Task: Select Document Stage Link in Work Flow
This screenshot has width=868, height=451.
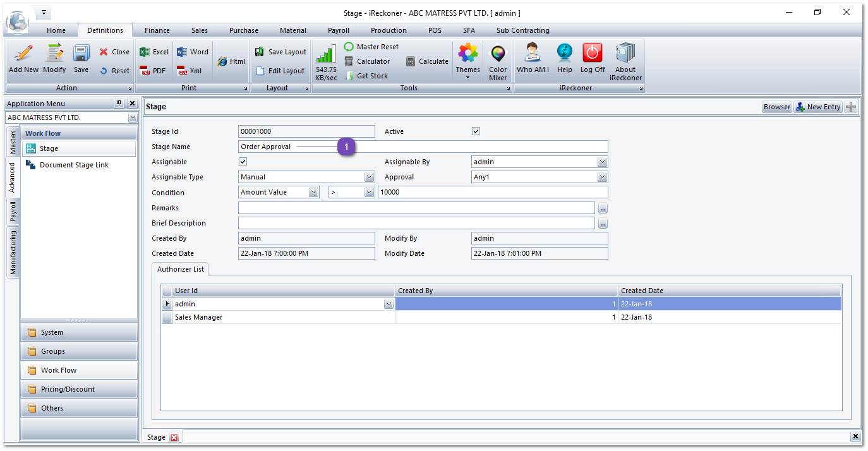Action: point(74,165)
